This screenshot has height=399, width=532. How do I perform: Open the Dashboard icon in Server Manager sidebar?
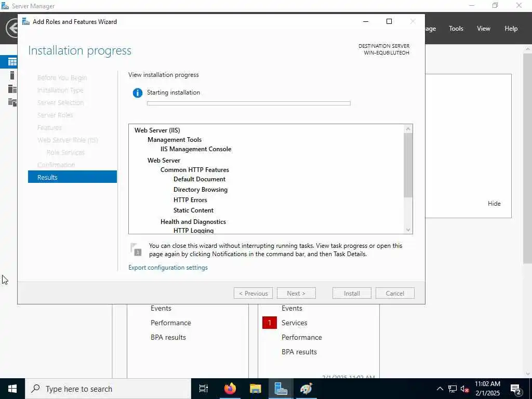coord(12,62)
